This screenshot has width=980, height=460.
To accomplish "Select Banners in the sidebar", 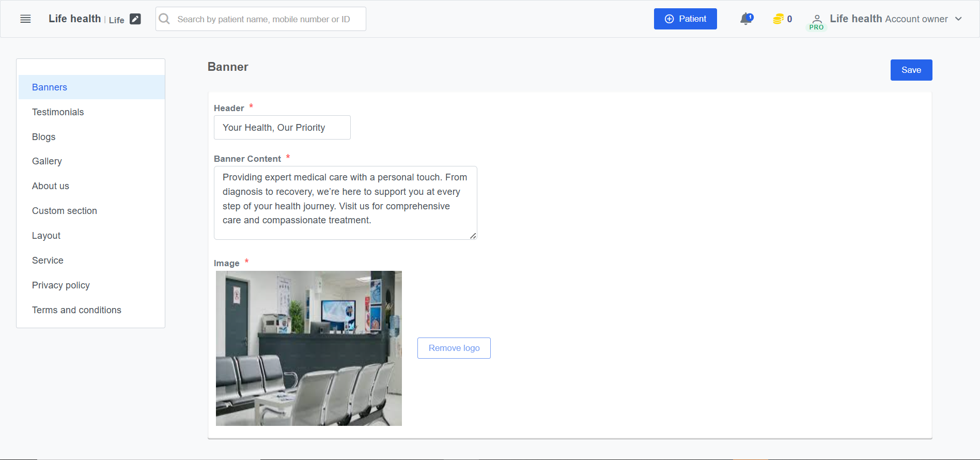I will (x=91, y=87).
